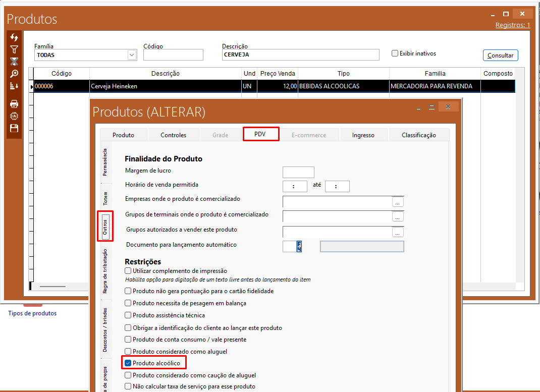
Task: Click the floppy disk save icon
Action: coord(14,128)
